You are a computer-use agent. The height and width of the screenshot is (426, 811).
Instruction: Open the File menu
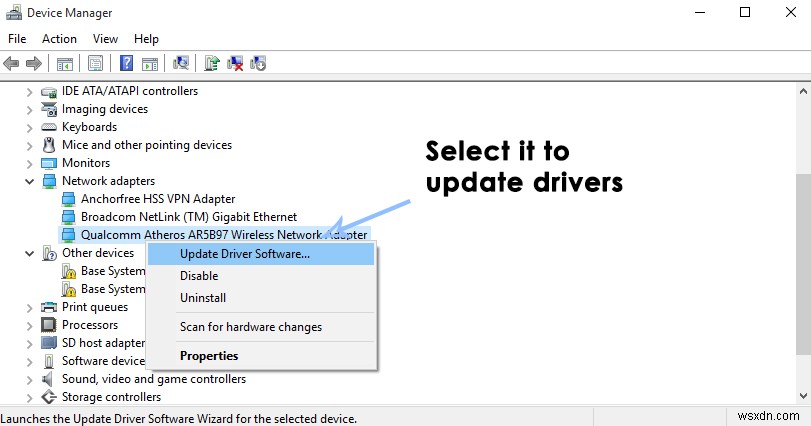click(x=17, y=39)
